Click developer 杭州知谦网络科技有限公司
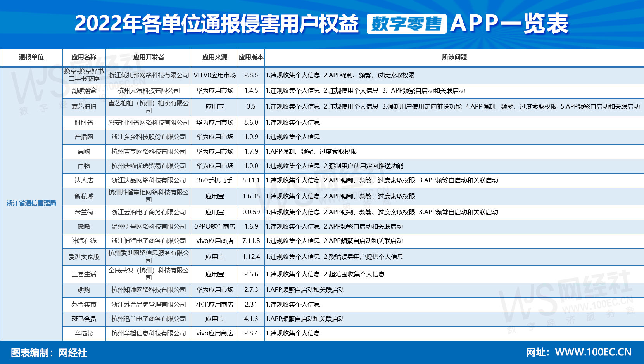644x364 pixels. 149,290
